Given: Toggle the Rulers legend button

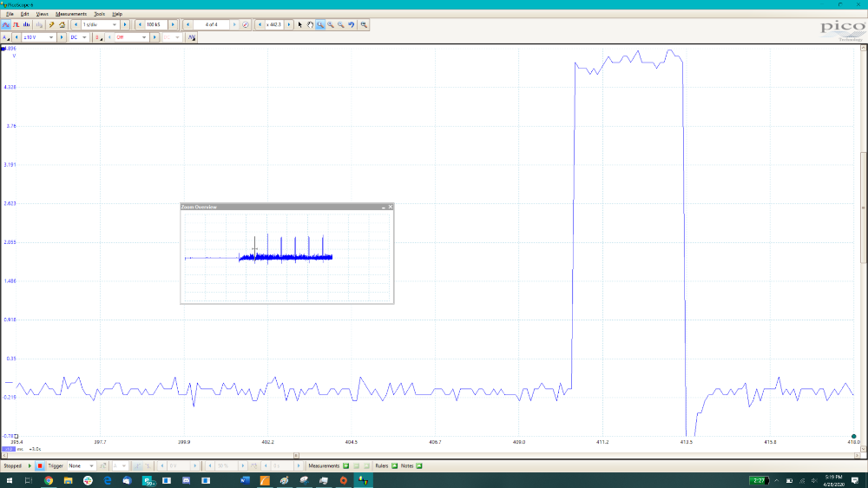Looking at the screenshot, I should [x=395, y=465].
